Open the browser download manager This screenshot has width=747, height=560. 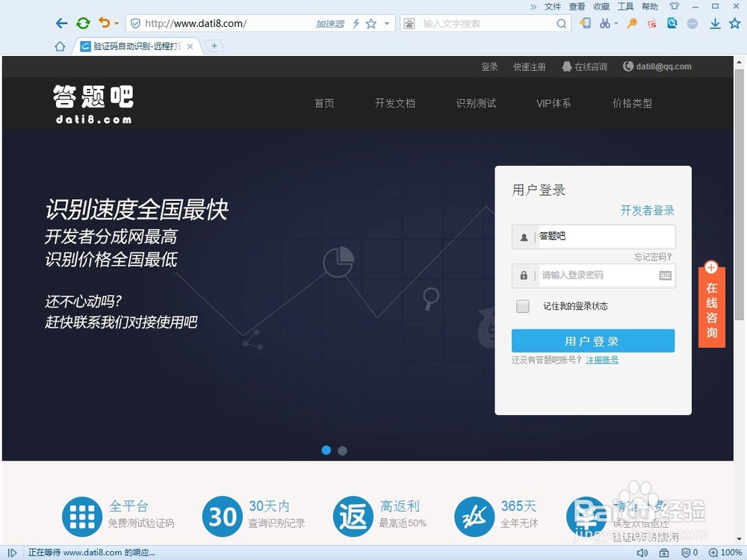pyautogui.click(x=714, y=23)
